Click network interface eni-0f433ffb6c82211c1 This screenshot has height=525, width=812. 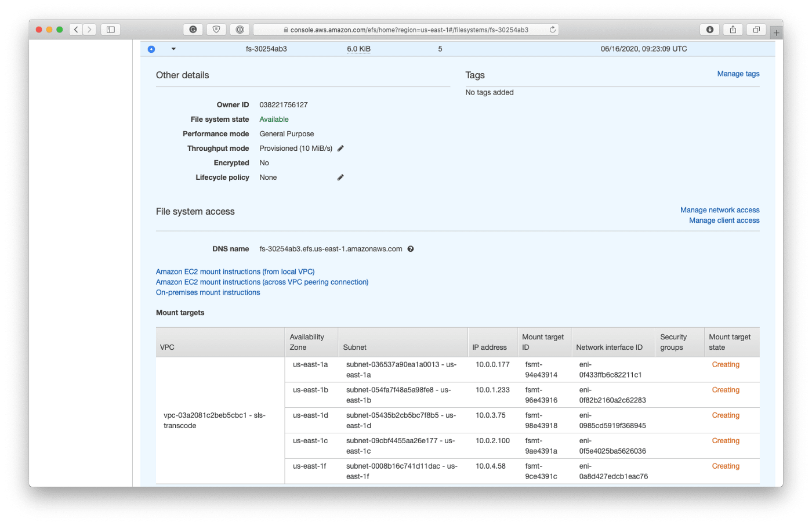click(x=610, y=370)
